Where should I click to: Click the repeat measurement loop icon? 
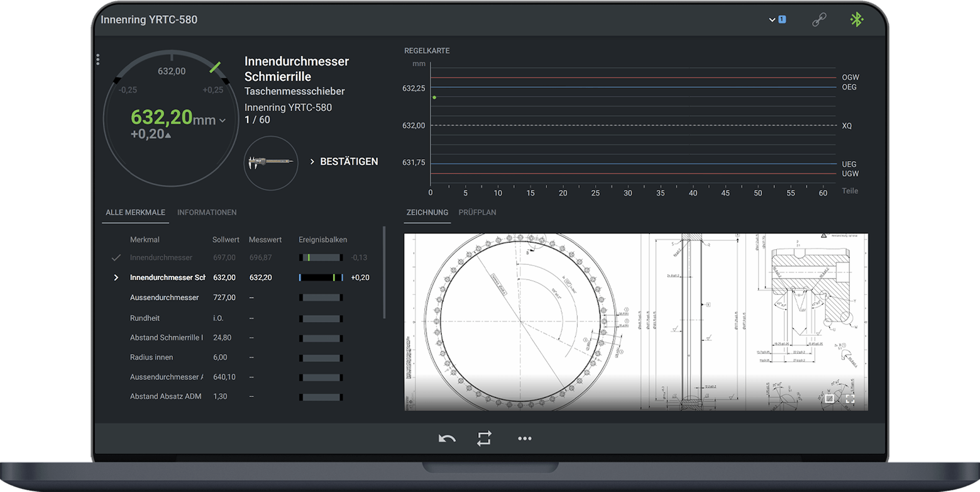(x=484, y=438)
